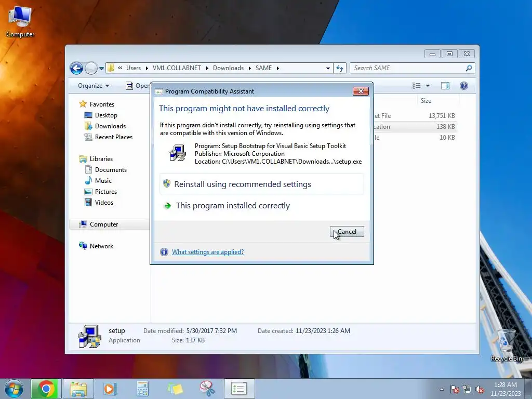Open network status tray icon

point(467,389)
